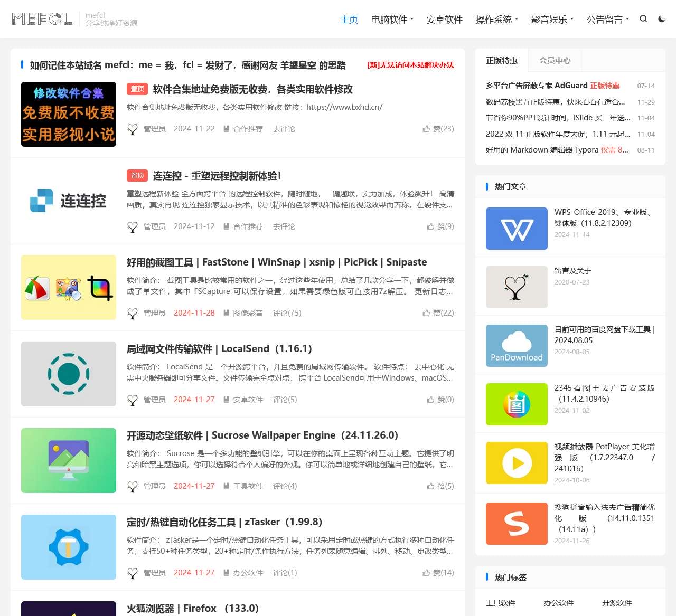Open 软件合集地址免费版无收费 post title
This screenshot has height=616, width=676.
click(253, 89)
